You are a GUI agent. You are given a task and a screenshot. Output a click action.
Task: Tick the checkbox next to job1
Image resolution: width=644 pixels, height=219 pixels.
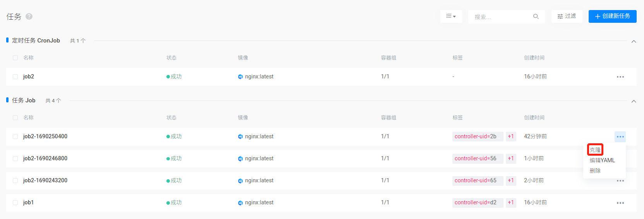click(15, 203)
